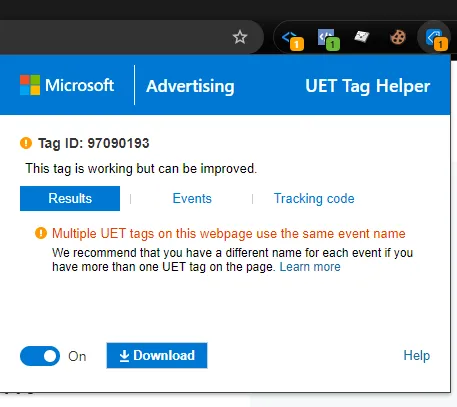Click the Download button
Viewport: 457px width, 407px height.
tap(157, 355)
